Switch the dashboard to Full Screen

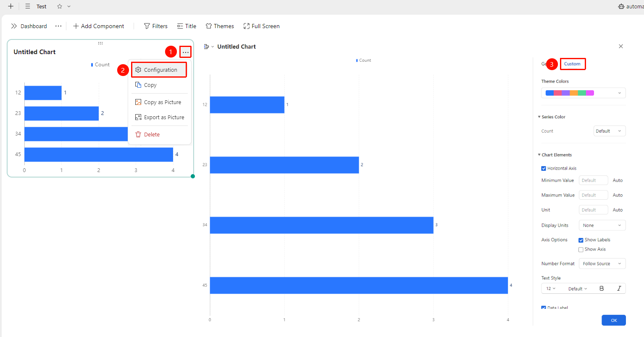click(261, 26)
